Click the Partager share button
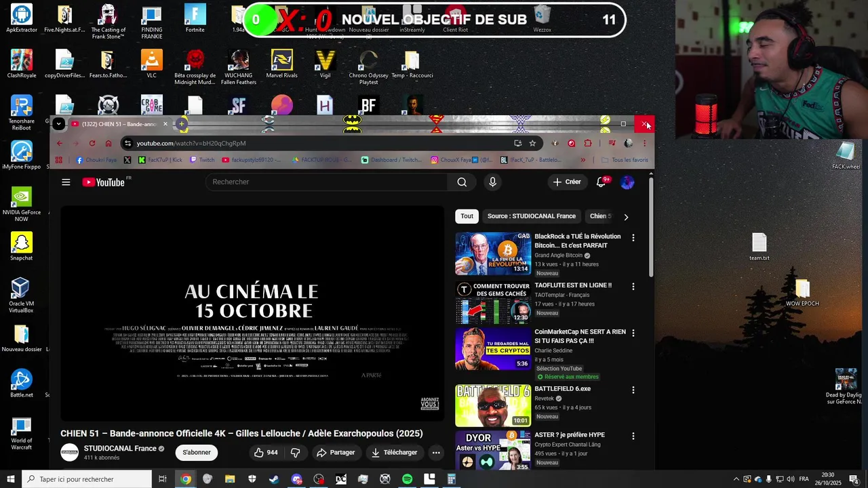 click(x=336, y=452)
